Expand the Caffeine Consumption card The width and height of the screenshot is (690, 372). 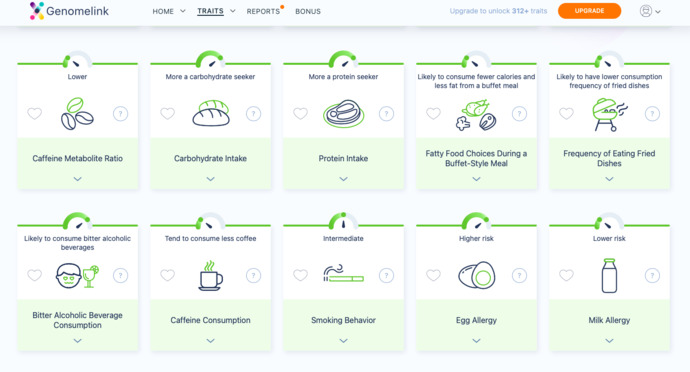pos(210,341)
